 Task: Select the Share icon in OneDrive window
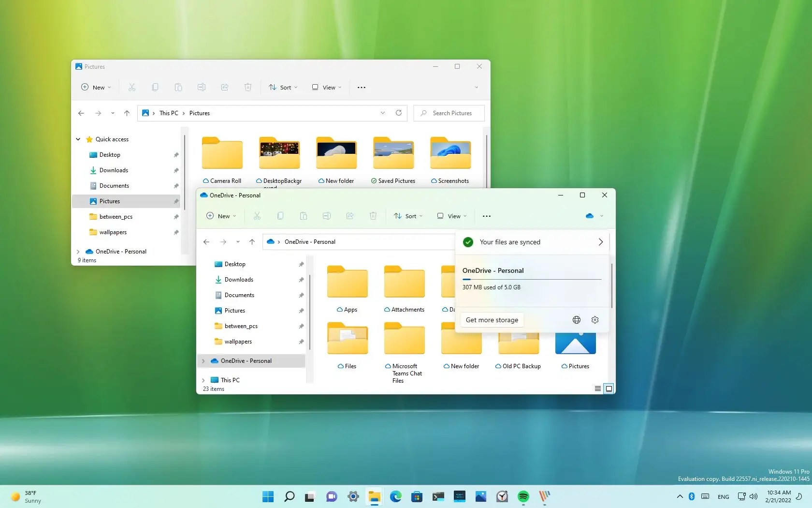coord(349,216)
